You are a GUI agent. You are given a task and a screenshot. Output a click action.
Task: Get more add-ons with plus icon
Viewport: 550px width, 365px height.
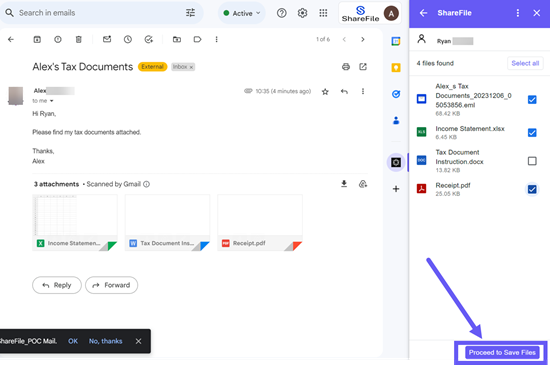(x=396, y=189)
